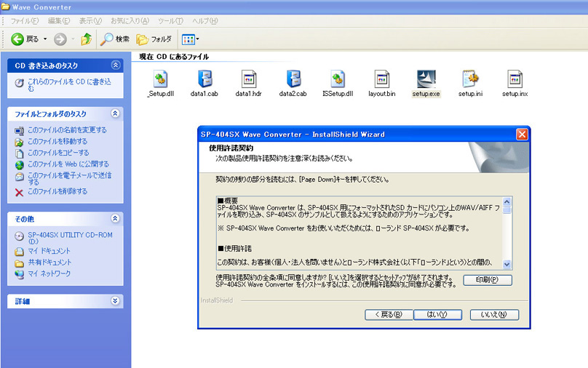Open the Forward button history dropdown arrow
The image size is (588, 368).
73,39
